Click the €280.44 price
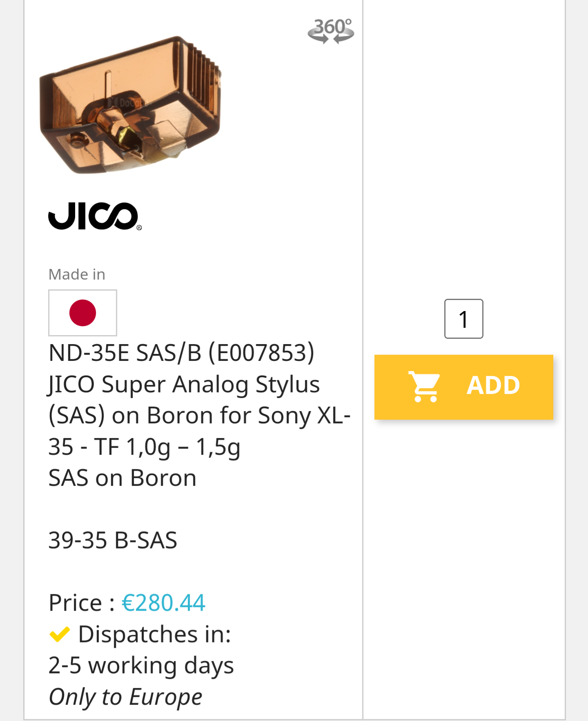 (163, 603)
